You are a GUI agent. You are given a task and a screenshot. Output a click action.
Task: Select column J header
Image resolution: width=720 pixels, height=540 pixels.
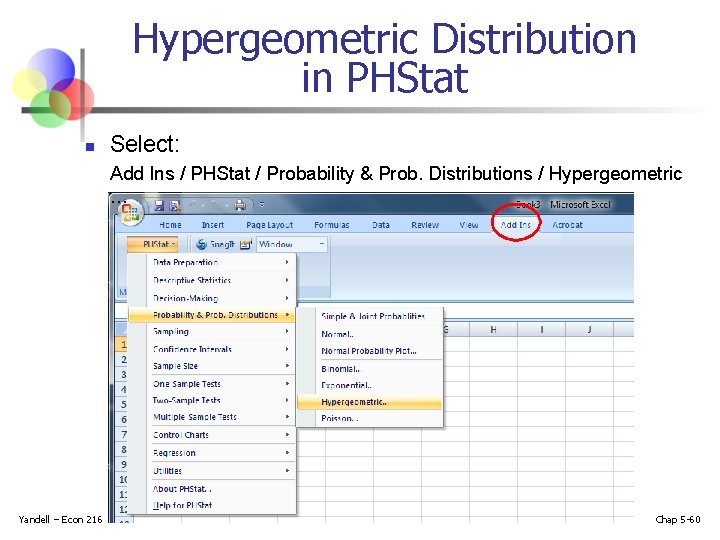[590, 329]
